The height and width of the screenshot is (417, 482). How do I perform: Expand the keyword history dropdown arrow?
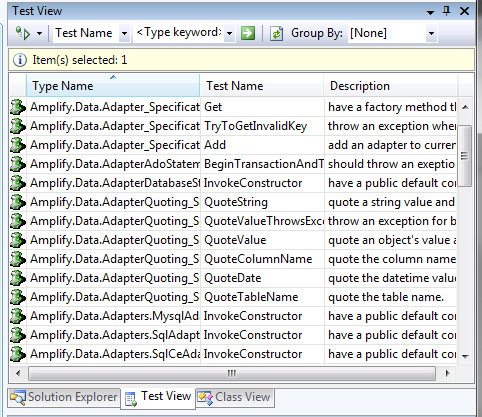click(229, 33)
